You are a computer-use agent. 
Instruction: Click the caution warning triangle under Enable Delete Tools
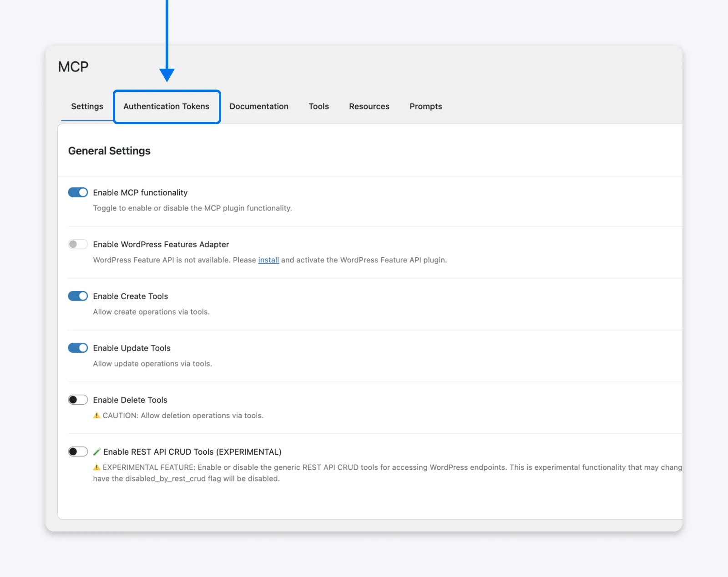[96, 415]
